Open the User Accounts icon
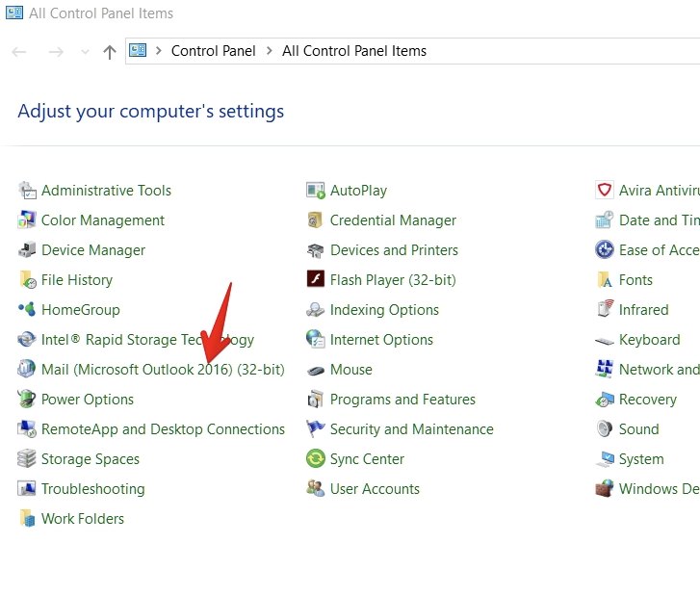 pos(316,488)
